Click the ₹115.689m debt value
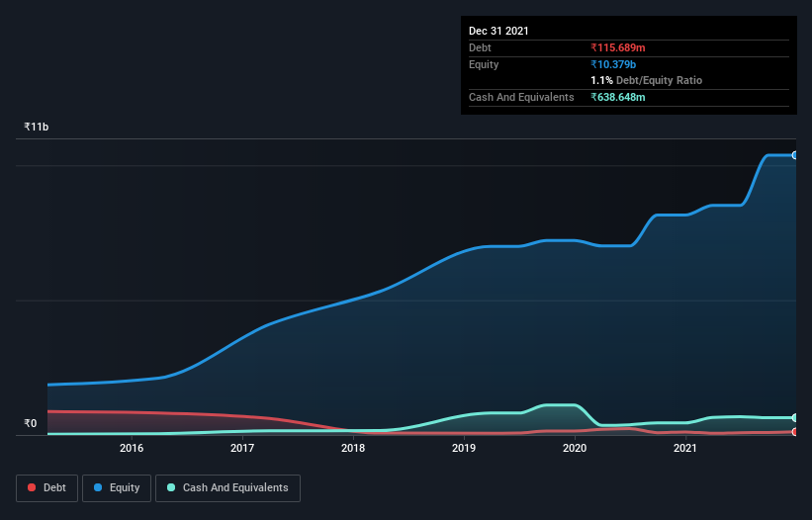This screenshot has height=520, width=812. (618, 47)
